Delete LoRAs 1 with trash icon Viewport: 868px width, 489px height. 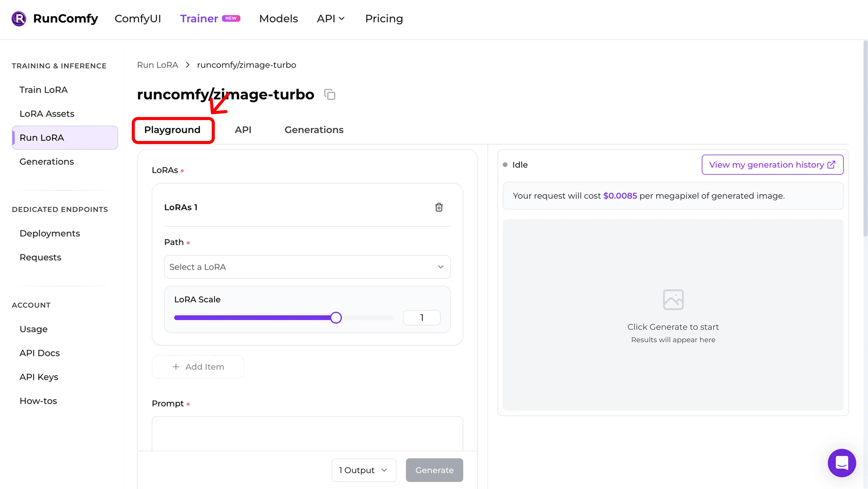pyautogui.click(x=439, y=207)
